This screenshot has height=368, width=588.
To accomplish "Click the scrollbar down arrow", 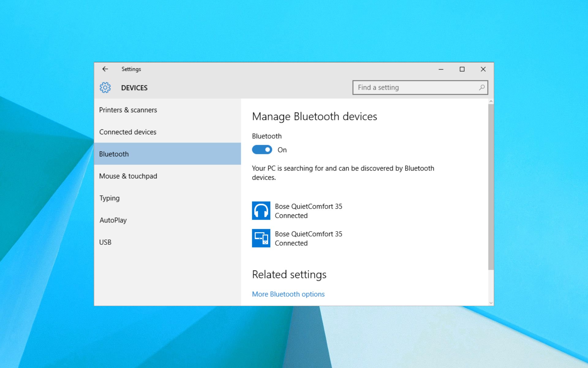I will tap(491, 303).
